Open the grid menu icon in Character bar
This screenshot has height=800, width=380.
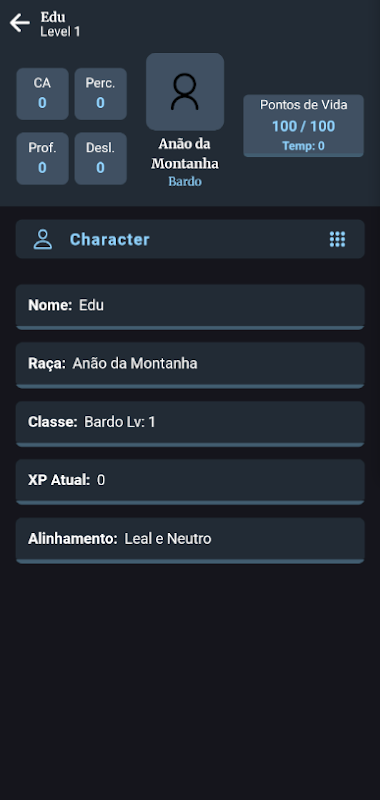337,239
